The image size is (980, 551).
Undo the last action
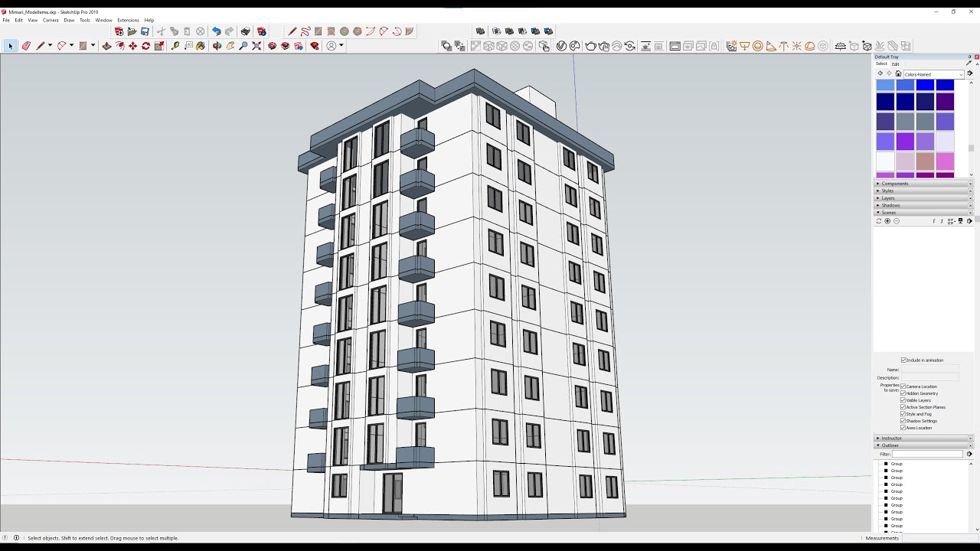[x=217, y=31]
